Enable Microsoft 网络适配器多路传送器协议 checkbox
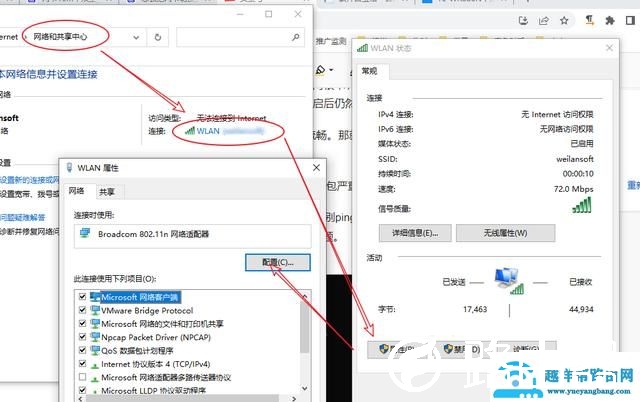The image size is (640, 402). 82,377
